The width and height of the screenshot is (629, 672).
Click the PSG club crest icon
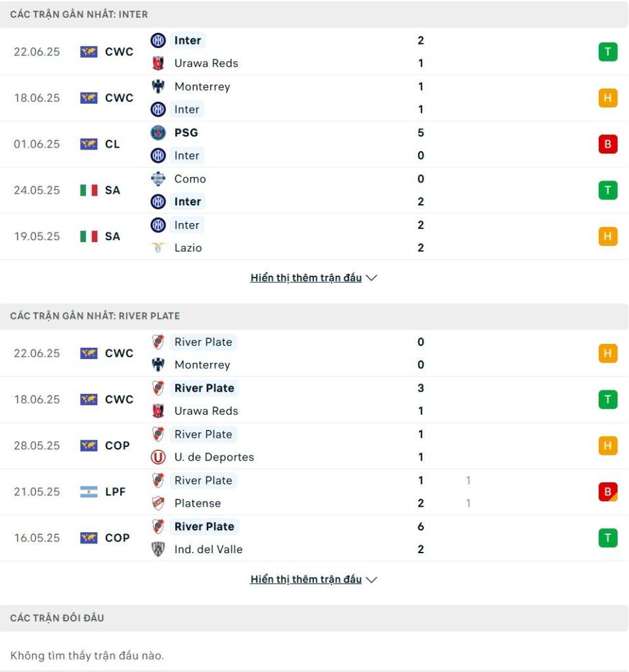[x=158, y=133]
